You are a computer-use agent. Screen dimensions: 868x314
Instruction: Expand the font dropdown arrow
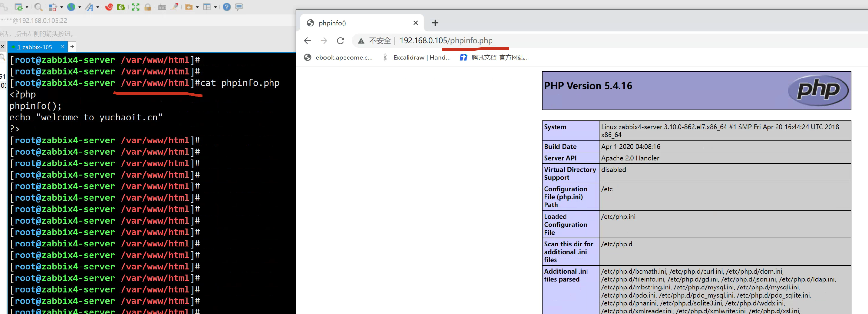[x=98, y=7]
